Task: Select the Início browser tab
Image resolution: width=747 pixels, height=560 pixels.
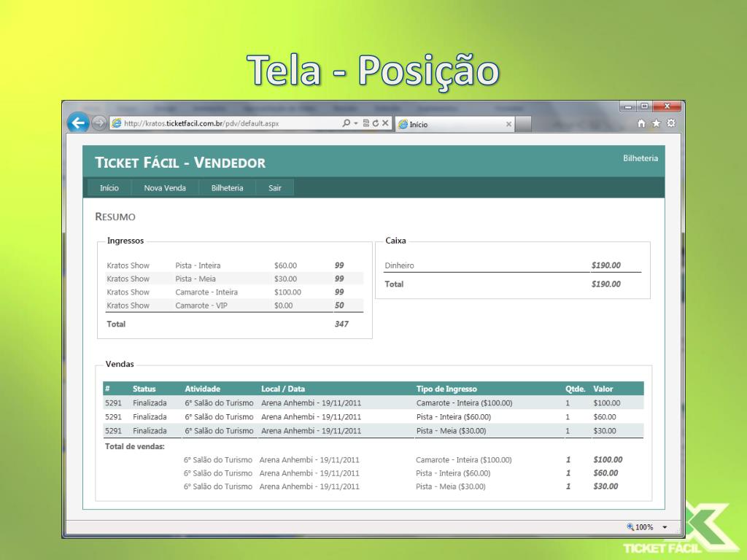Action: (455, 124)
